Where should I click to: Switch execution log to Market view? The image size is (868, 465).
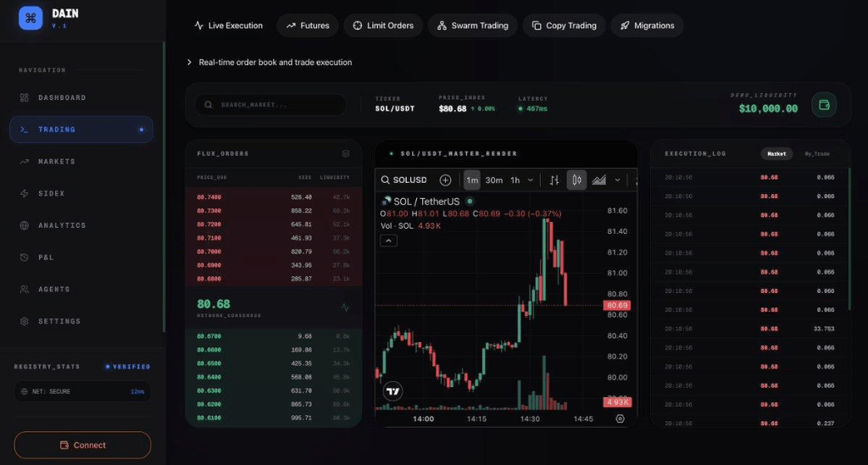click(776, 153)
